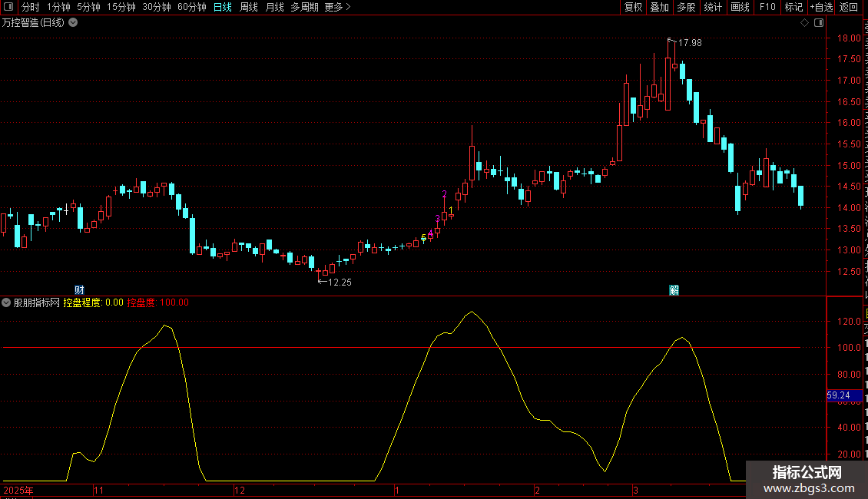Click the 财 finance marker icon

[79, 290]
